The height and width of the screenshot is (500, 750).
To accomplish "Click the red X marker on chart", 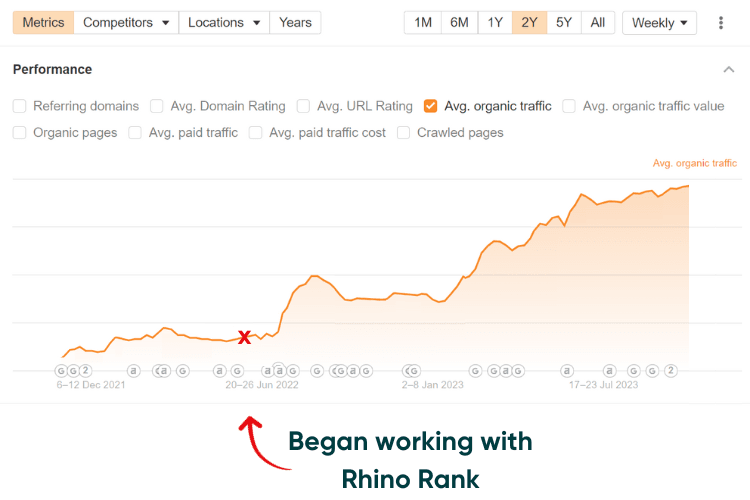I will (x=244, y=338).
